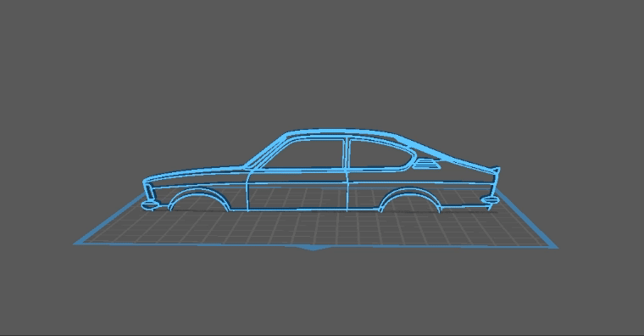Click the car's front door panel
644x336 pixels.
point(297,190)
